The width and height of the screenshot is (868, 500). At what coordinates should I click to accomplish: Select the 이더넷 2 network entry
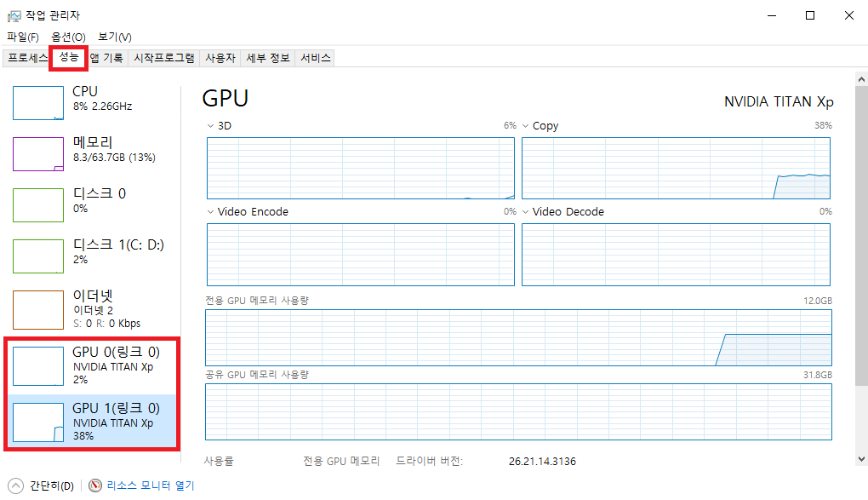click(92, 309)
